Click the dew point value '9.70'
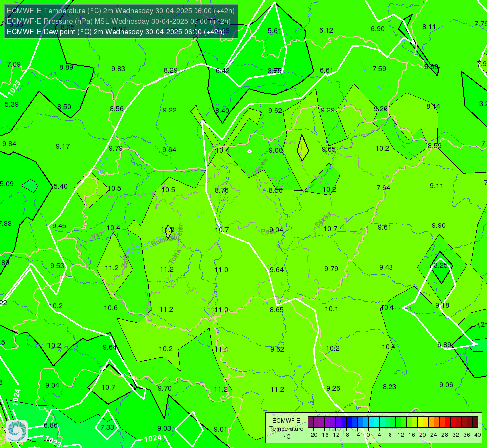Image resolution: width=487 pixels, height=448 pixels. [164, 389]
